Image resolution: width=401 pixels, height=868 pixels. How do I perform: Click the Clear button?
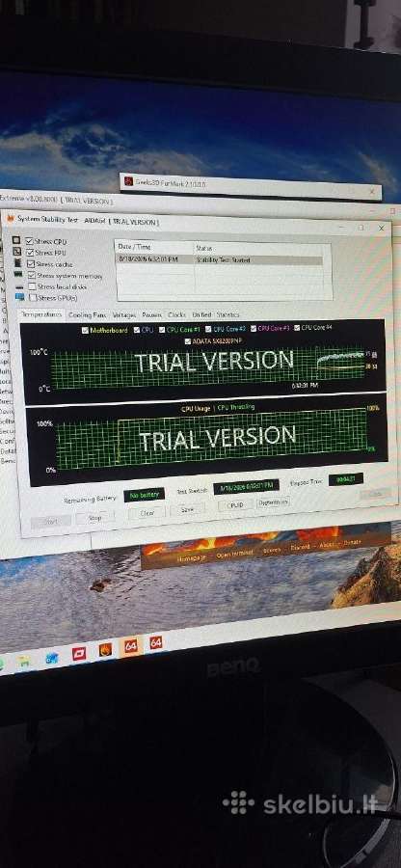point(147,513)
